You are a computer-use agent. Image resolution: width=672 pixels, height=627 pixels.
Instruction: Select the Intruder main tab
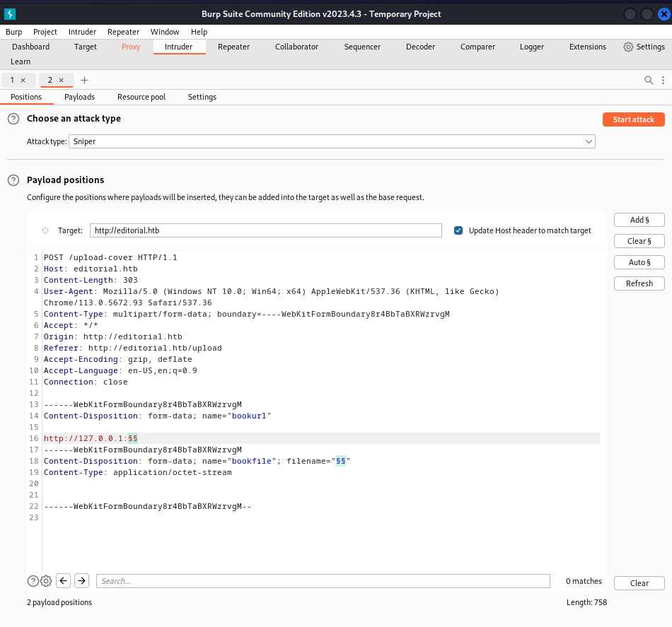(x=179, y=47)
